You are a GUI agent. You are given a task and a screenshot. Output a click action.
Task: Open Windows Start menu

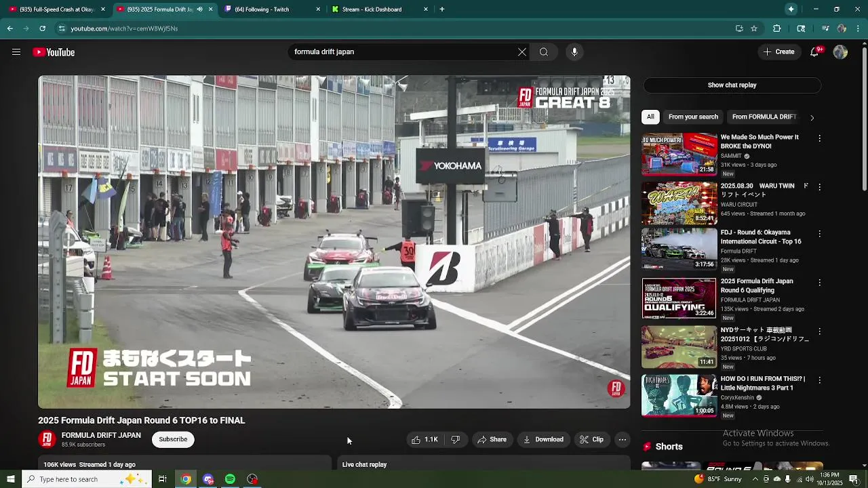(x=10, y=479)
